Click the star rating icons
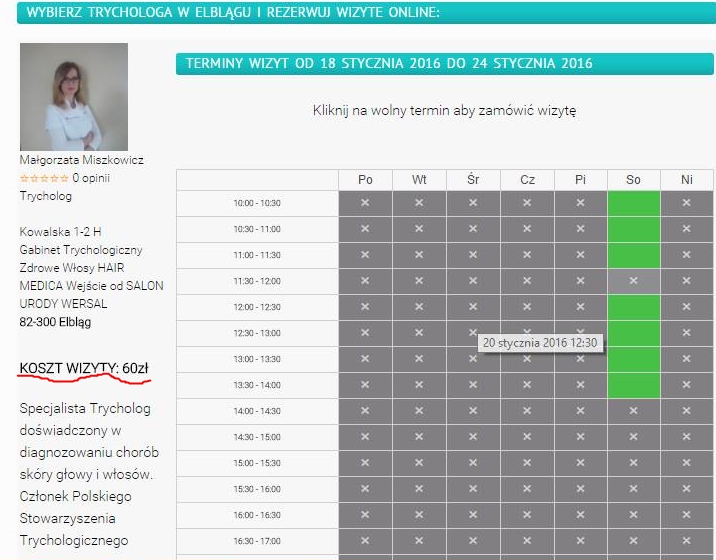This screenshot has width=716, height=560. (43, 179)
